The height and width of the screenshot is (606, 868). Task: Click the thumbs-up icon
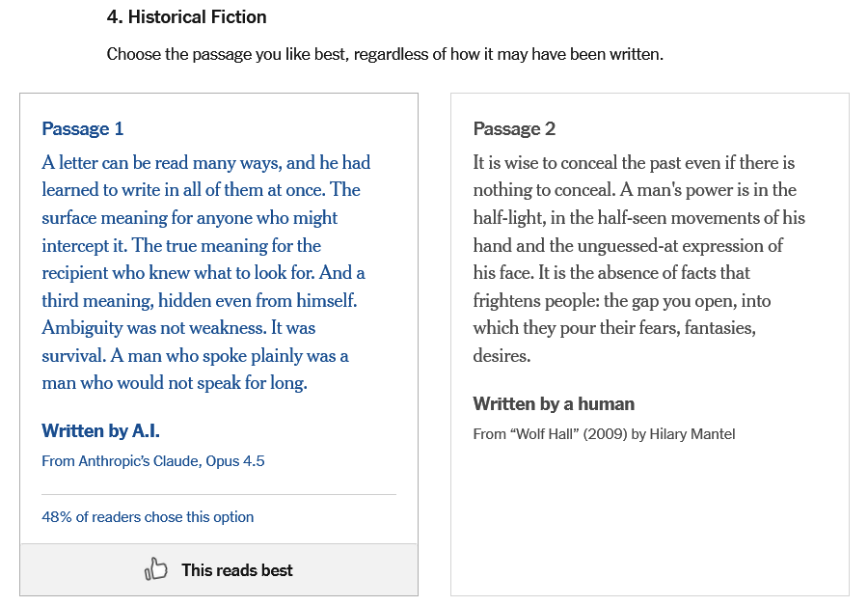156,570
